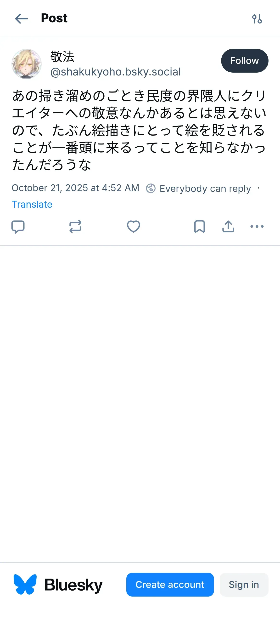Open the author's profile avatar

tap(27, 64)
